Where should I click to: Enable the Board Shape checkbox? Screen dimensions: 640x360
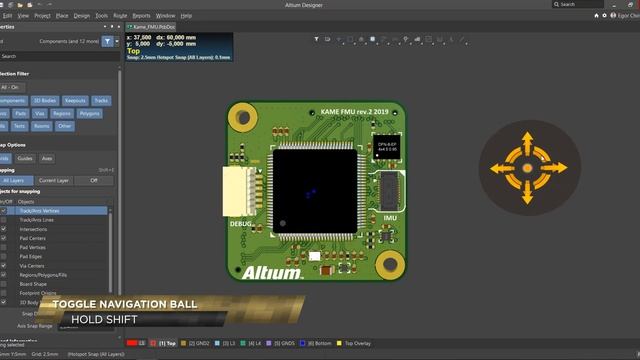tap(3, 284)
